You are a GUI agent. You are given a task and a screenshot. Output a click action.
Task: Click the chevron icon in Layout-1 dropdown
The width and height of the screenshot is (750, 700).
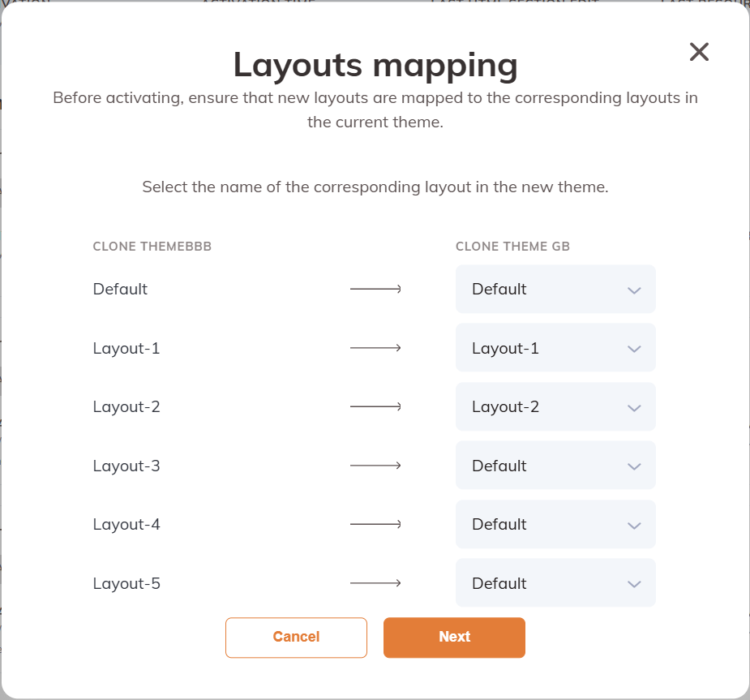pos(634,350)
